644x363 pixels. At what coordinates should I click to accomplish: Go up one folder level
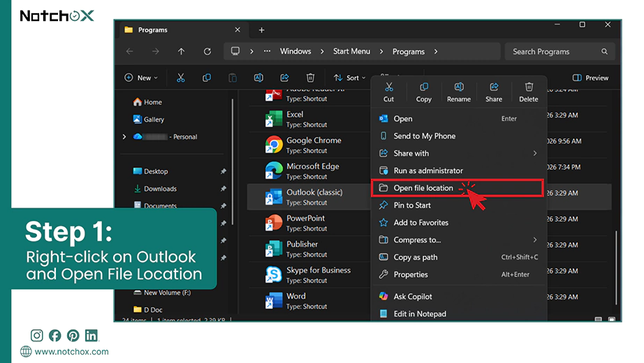pos(181,51)
